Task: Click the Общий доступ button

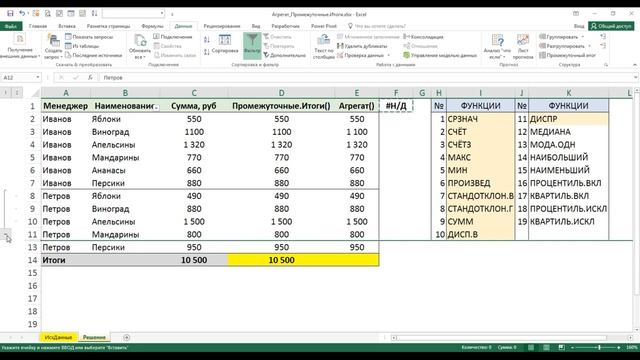Action: point(611,26)
